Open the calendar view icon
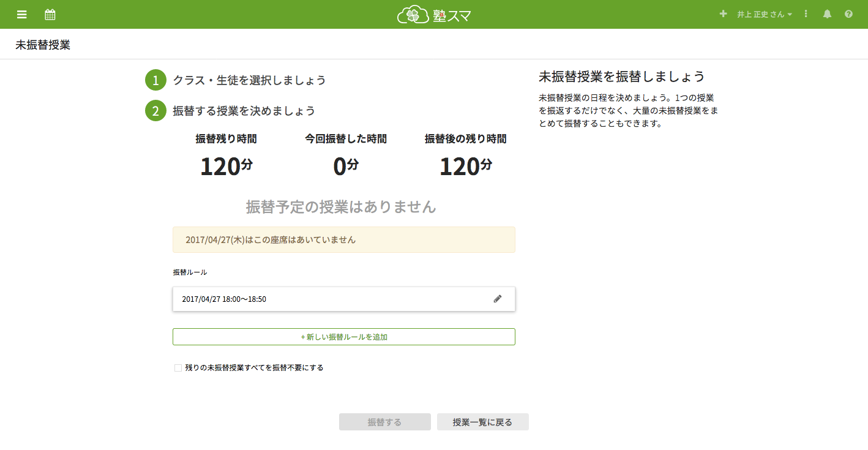 (50, 14)
